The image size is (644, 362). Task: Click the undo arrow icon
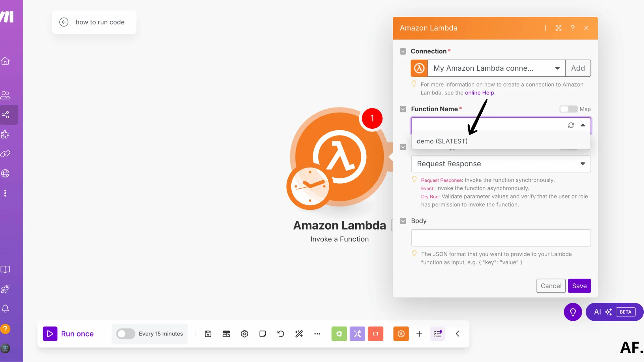(x=281, y=334)
